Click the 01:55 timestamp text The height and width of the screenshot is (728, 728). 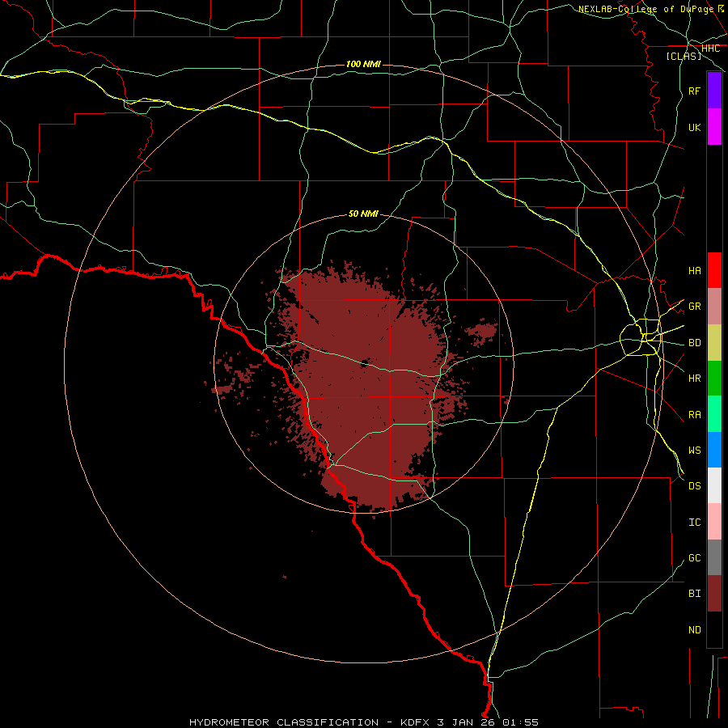[522, 722]
